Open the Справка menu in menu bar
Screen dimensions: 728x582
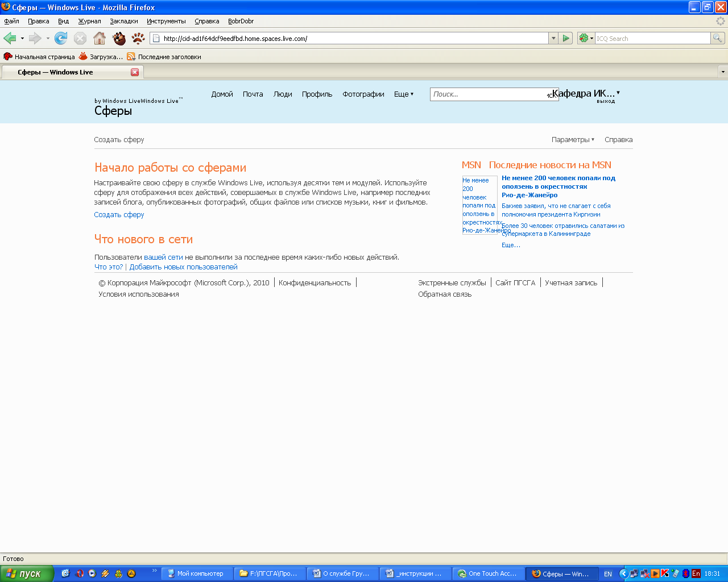[207, 21]
